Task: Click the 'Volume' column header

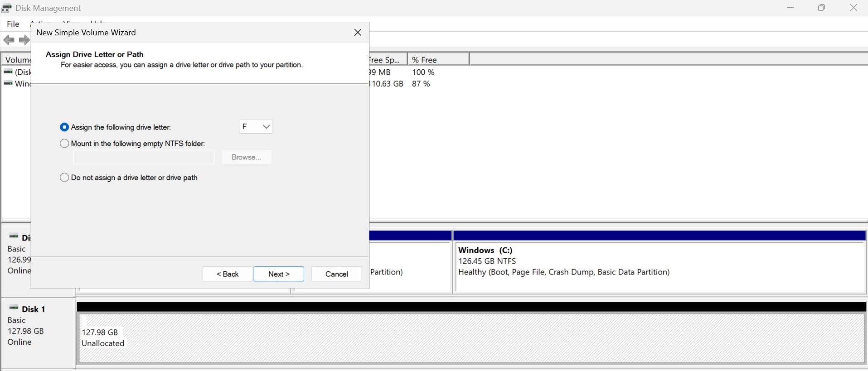Action: 17,60
